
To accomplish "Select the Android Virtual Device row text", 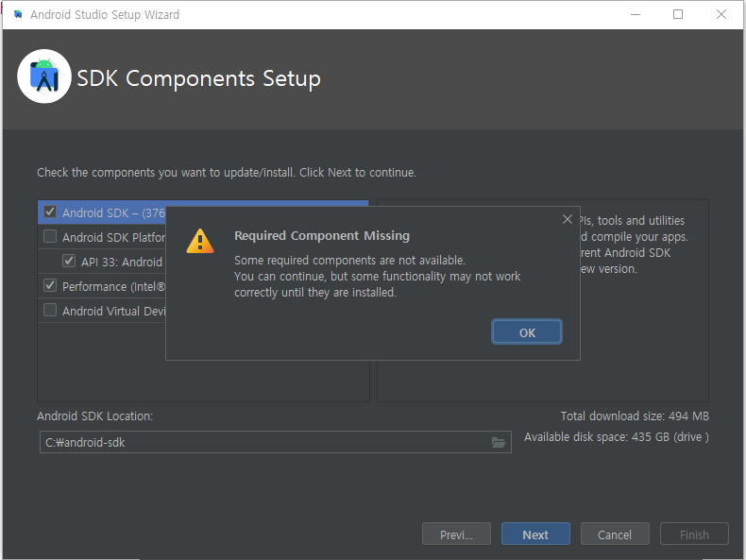I will pyautogui.click(x=113, y=312).
